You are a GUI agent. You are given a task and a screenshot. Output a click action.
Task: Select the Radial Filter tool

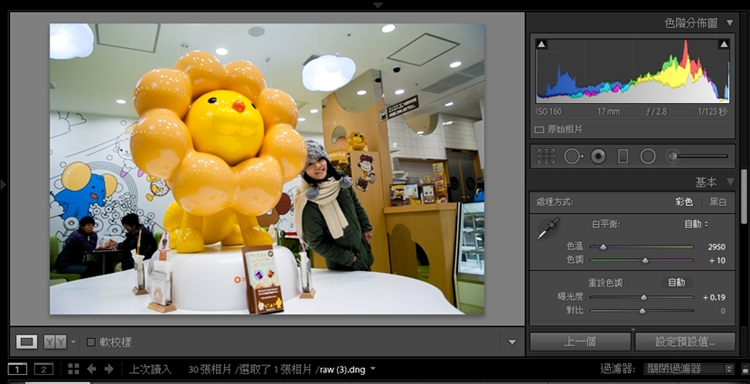coord(648,156)
